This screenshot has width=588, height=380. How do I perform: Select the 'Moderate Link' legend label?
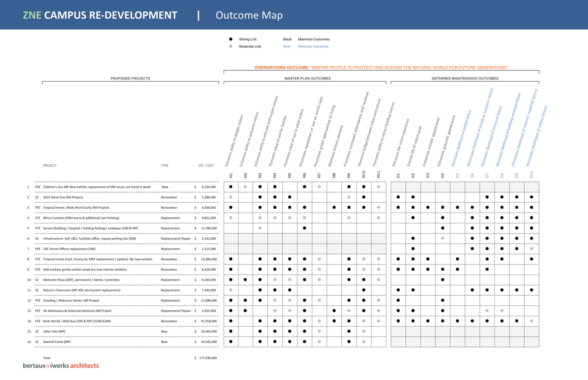(250, 47)
